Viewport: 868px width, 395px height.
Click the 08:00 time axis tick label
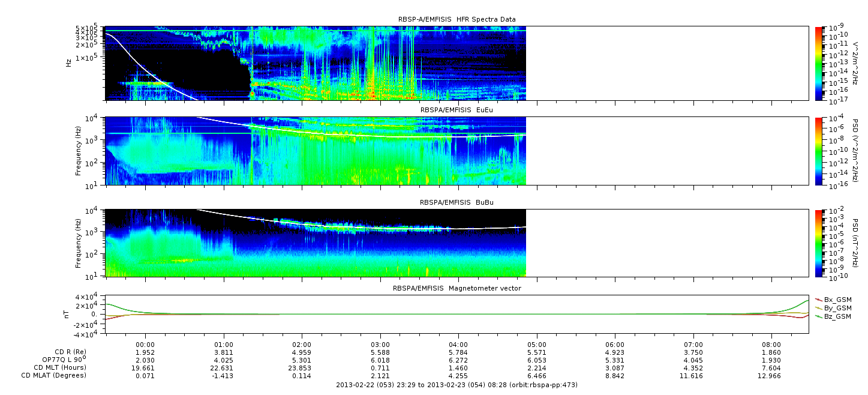(x=771, y=345)
